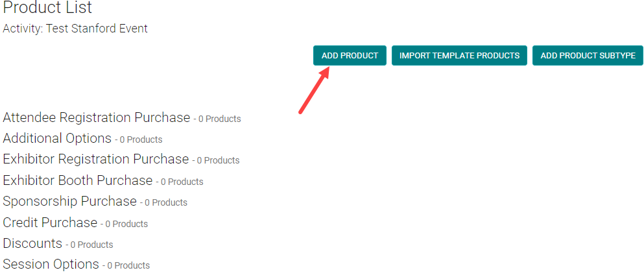
Task: Select the Exhibitor Booth Purchase heading
Action: (77, 180)
